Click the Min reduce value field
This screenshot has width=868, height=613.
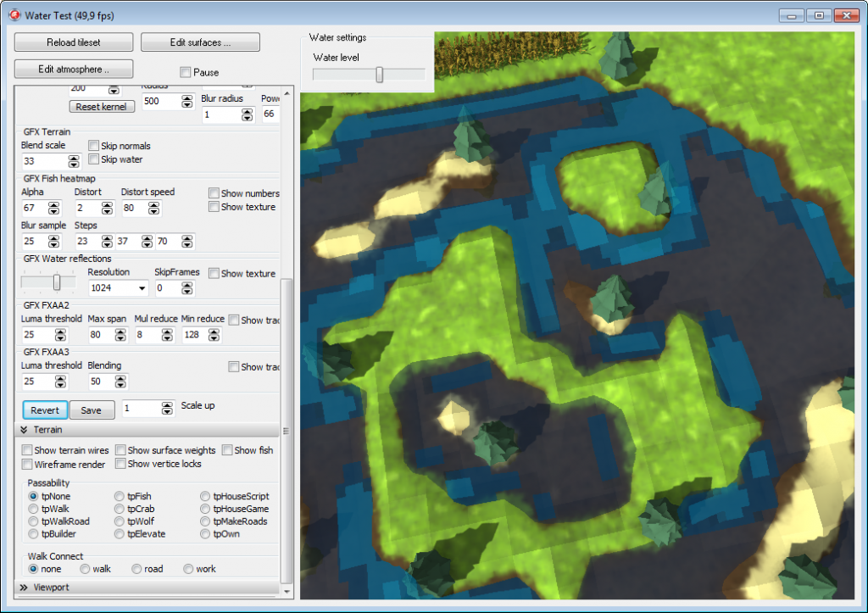(x=195, y=335)
